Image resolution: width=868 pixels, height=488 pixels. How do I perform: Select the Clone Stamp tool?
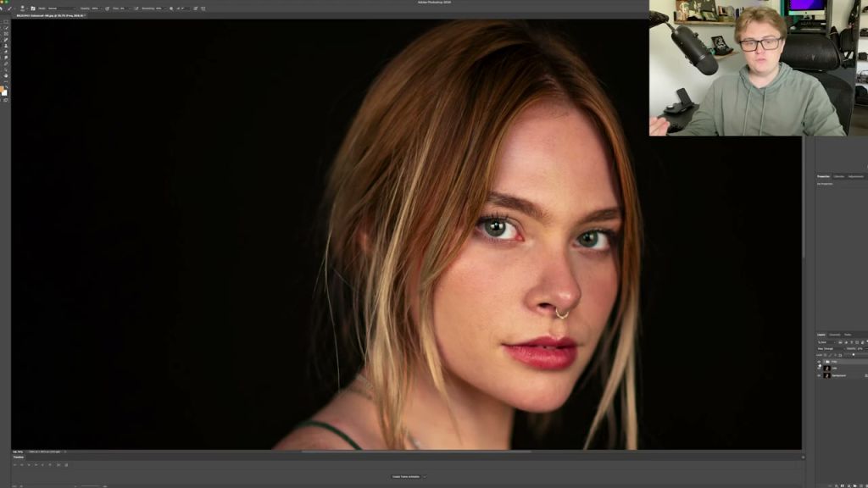(x=6, y=46)
